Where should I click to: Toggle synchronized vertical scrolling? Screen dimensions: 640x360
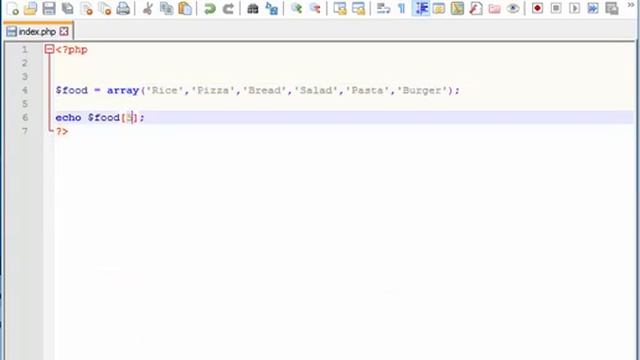[x=340, y=8]
